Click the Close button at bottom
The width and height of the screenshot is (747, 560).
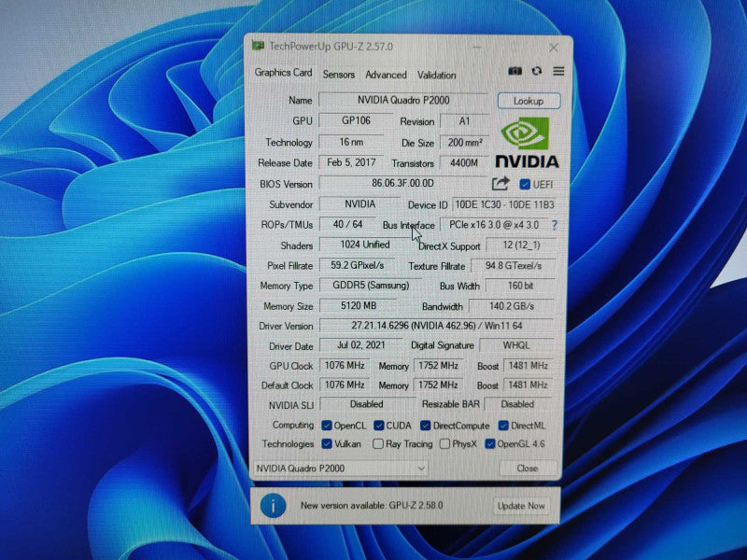528,469
